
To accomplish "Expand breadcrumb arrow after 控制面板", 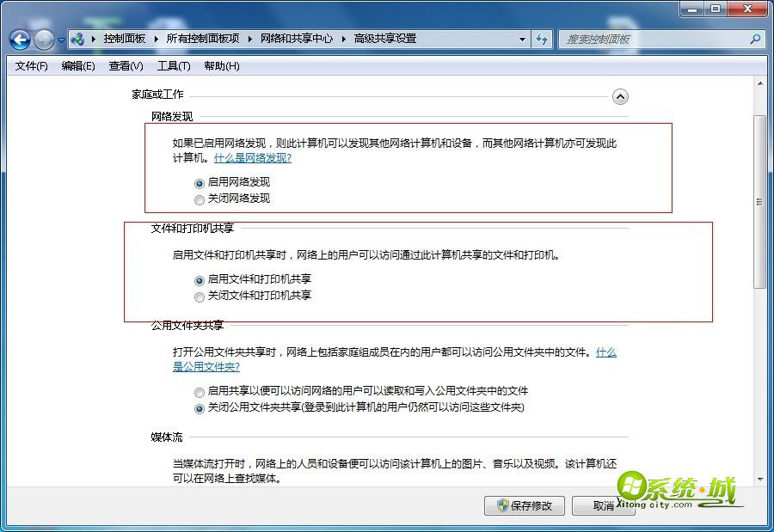I will click(156, 39).
